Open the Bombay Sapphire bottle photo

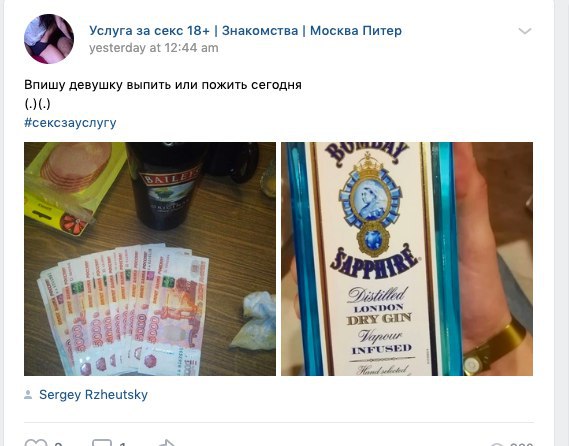[x=407, y=259]
